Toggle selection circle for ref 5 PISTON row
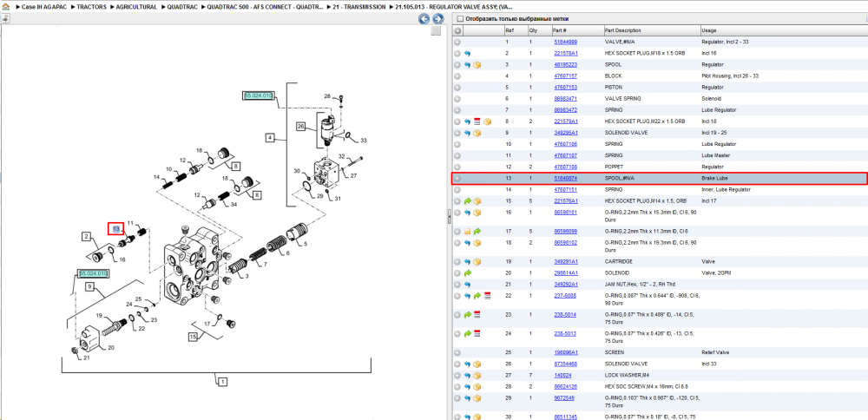The width and height of the screenshot is (868, 420). (457, 88)
